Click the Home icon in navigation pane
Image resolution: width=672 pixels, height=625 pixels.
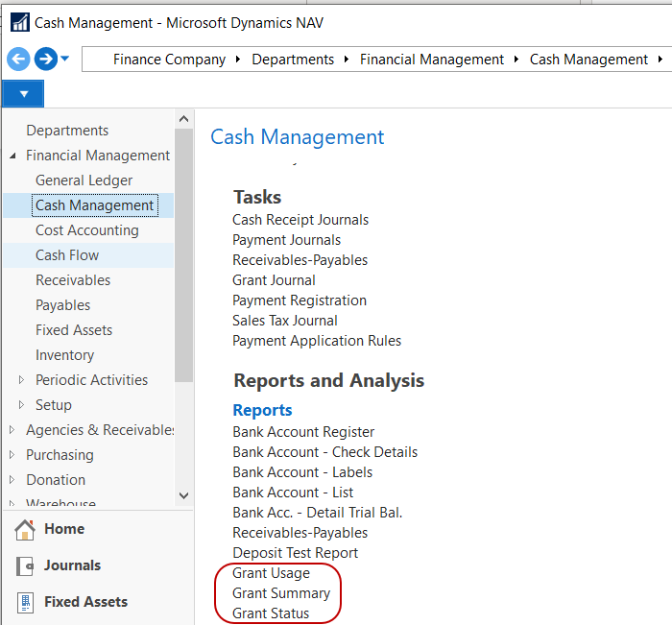pos(25,529)
